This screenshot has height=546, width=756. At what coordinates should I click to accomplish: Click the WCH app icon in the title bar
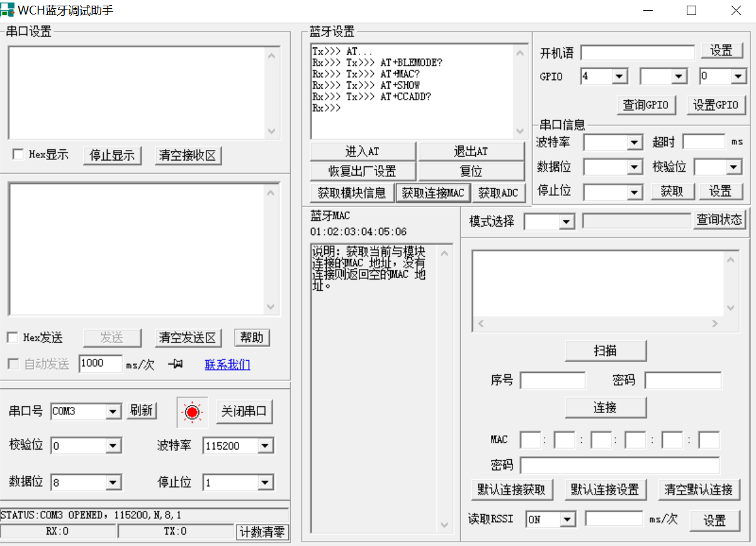tap(9, 9)
